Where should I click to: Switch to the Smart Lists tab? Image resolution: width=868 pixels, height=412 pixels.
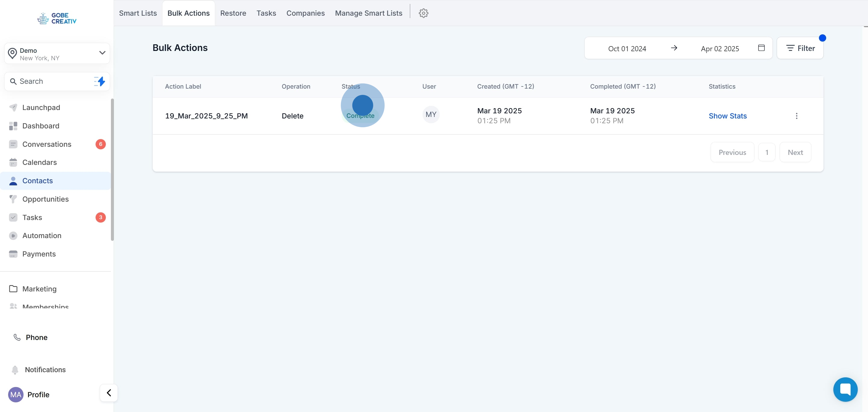tap(138, 13)
